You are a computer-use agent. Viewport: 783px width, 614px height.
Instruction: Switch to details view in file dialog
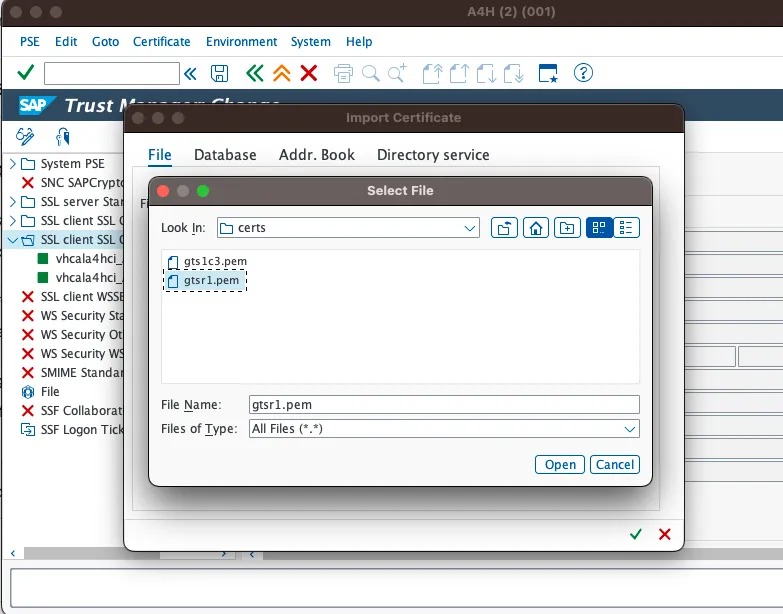(x=628, y=228)
